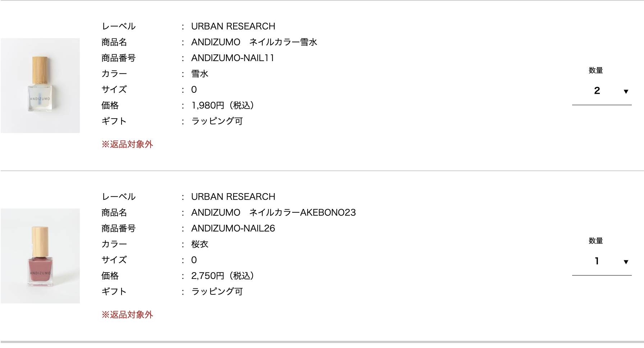Viewport: 644px width, 348px height.
Task: Open the 雪水 nail polish product thumbnail
Action: pyautogui.click(x=40, y=86)
